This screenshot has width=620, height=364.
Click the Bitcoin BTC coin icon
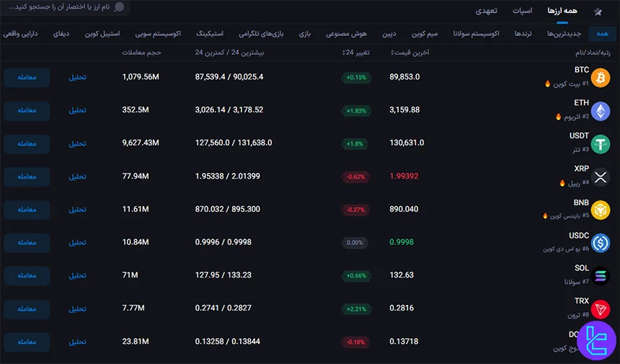[600, 78]
